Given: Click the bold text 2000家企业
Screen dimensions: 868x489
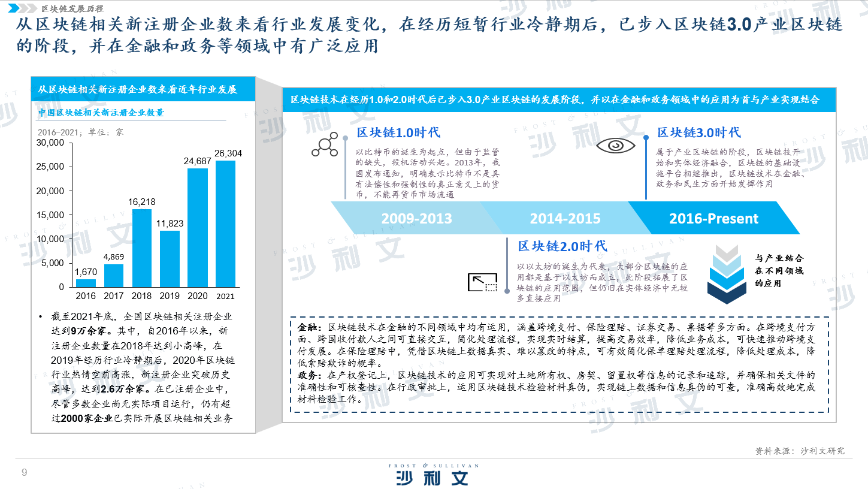Looking at the screenshot, I should point(87,418).
